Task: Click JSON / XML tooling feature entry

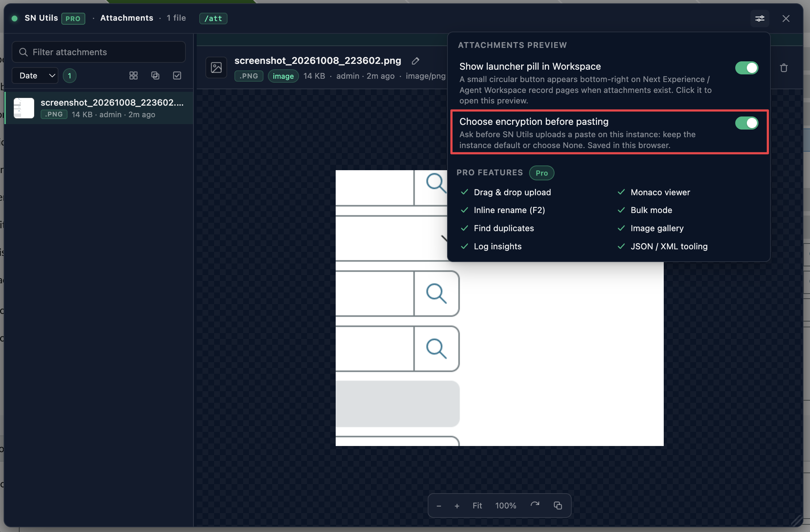Action: coord(669,246)
